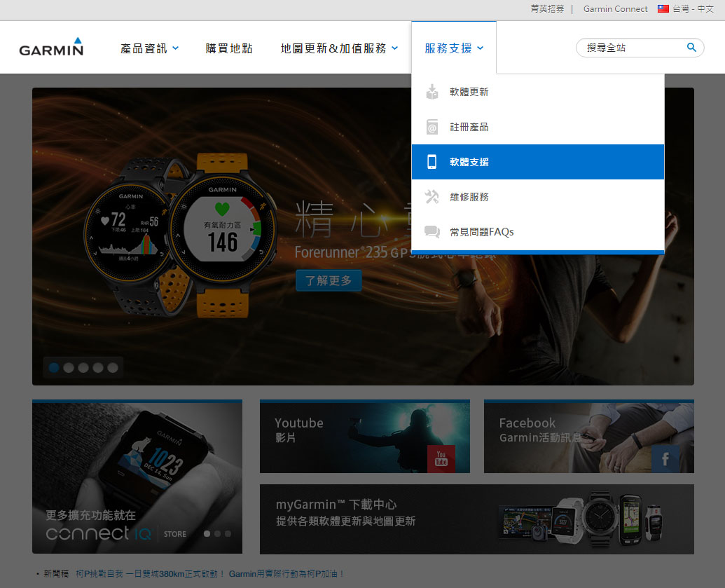725x588 pixels.
Task: Open the 柯P挑戰自我 news headline link
Action: click(x=210, y=574)
